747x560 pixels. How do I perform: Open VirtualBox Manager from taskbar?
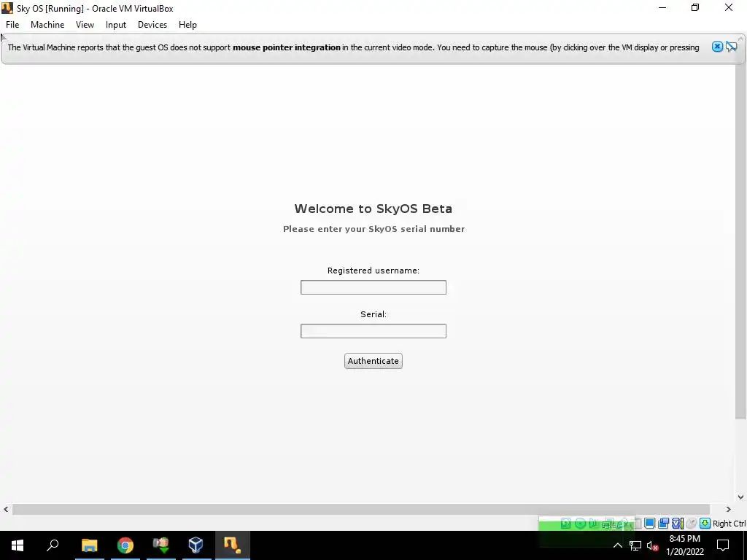pyautogui.click(x=196, y=545)
